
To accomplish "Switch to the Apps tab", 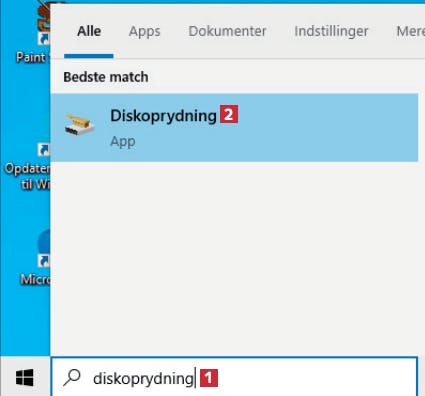I will tap(145, 32).
